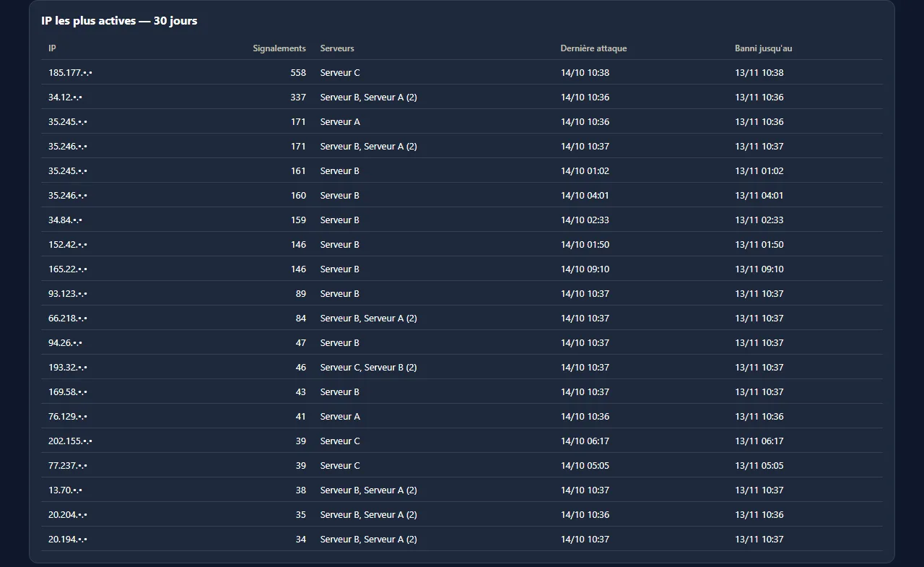Screen dimensions: 924x567
Task: Select the IP cell starting with 152.42
Action: pos(68,245)
